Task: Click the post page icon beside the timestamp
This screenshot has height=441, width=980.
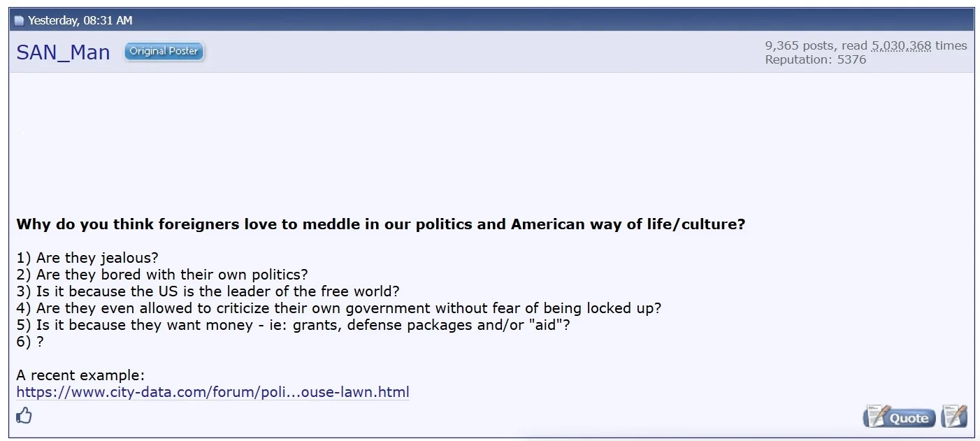Action: 18,20
